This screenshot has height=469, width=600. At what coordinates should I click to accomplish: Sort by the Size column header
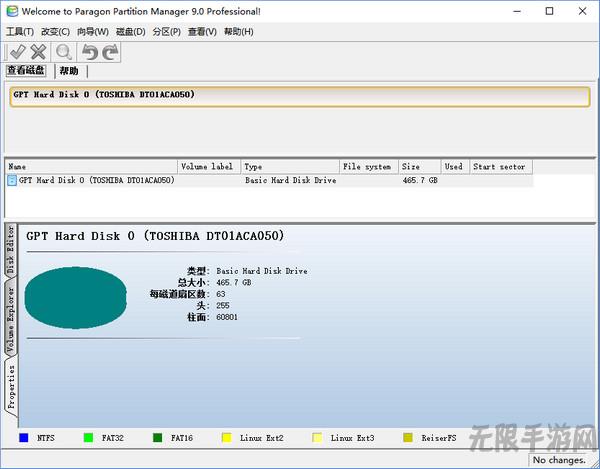pos(419,167)
